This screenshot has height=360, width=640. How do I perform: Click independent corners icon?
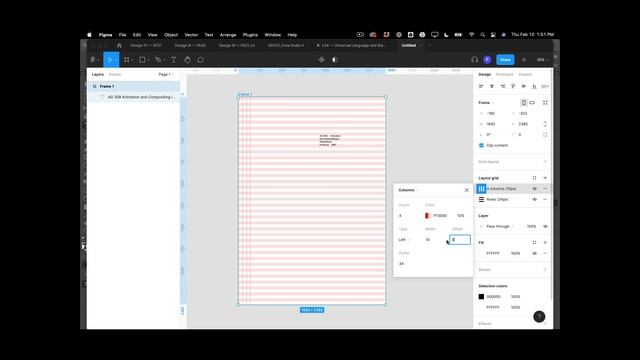(545, 134)
